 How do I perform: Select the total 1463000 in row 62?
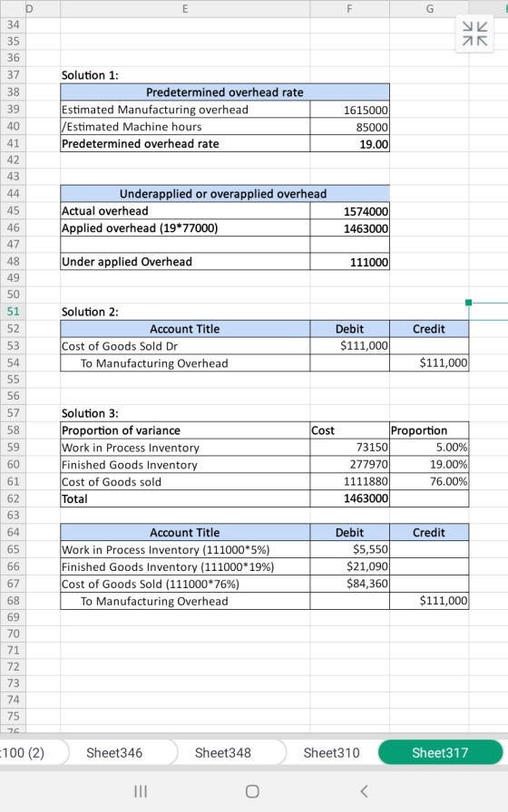pos(350,498)
